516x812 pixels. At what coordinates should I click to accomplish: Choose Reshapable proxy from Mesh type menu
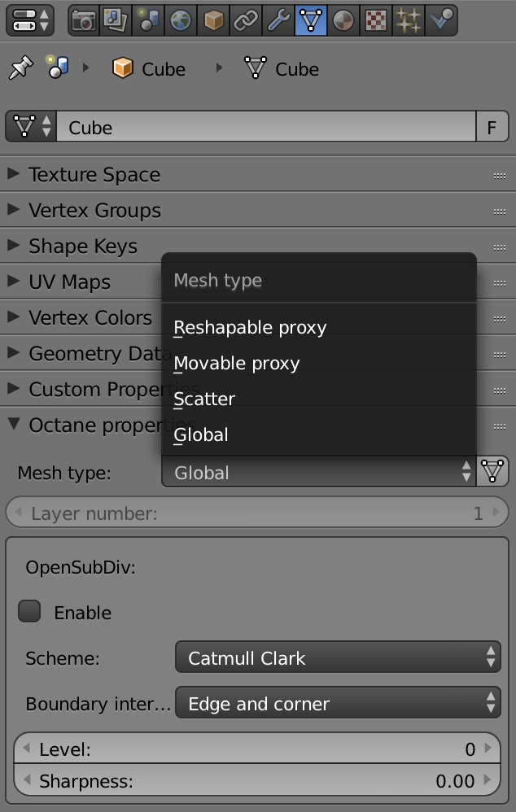250,328
